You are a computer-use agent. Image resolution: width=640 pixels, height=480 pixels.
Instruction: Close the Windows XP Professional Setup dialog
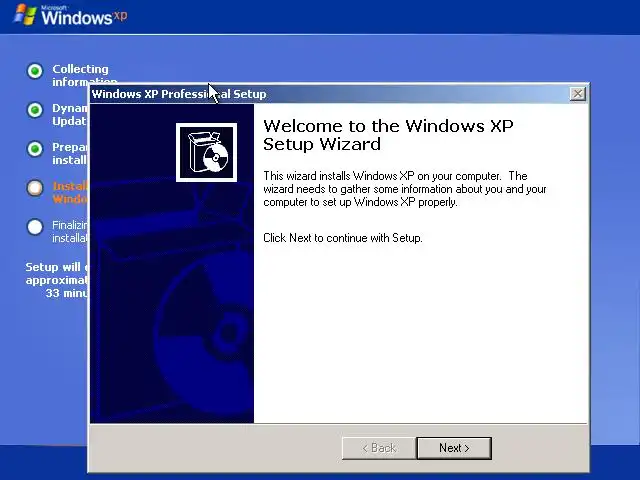tap(577, 94)
